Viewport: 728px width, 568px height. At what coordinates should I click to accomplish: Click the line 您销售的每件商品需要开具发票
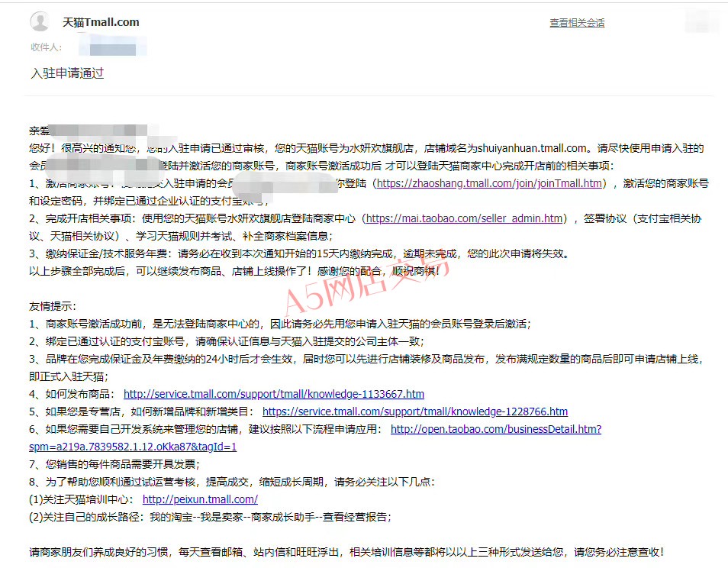tap(114, 464)
